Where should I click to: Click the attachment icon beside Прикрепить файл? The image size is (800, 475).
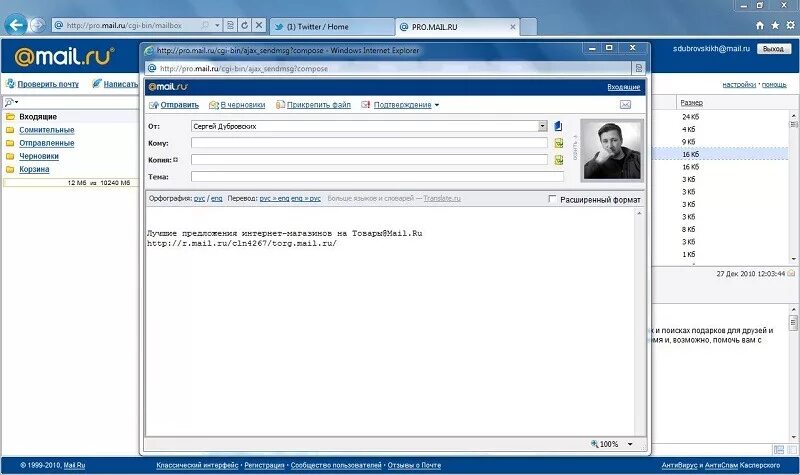click(x=280, y=105)
